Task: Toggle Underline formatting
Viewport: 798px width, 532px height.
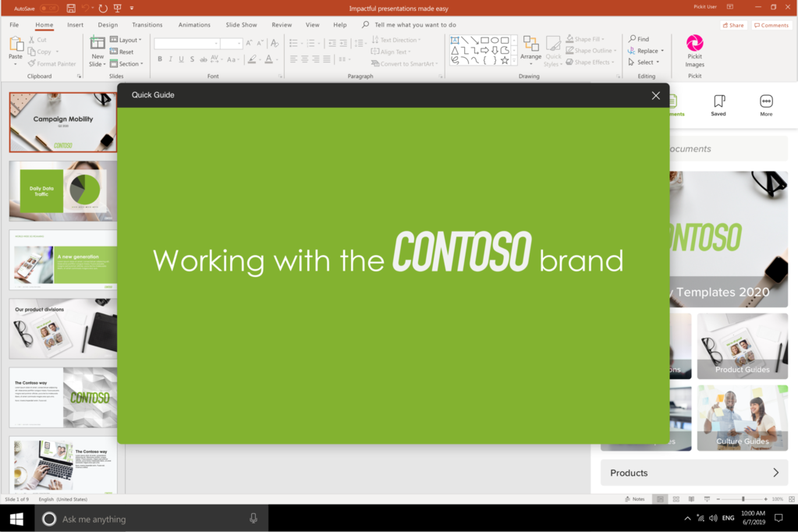Action: [181, 59]
